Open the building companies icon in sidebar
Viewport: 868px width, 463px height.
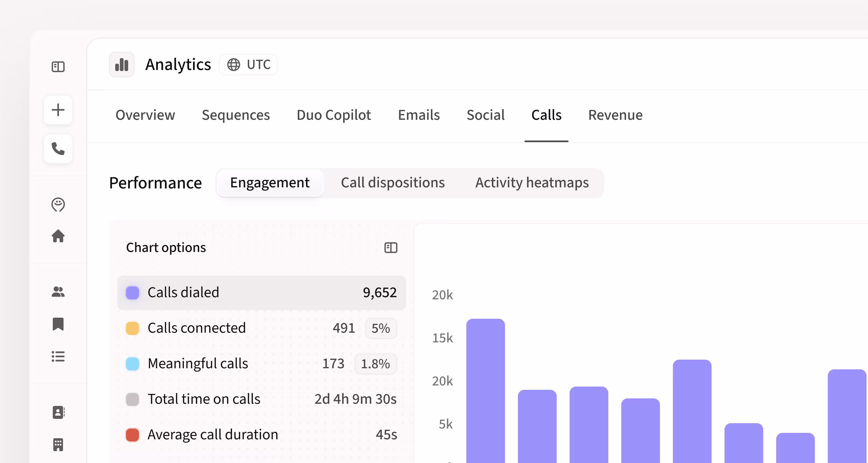tap(58, 444)
